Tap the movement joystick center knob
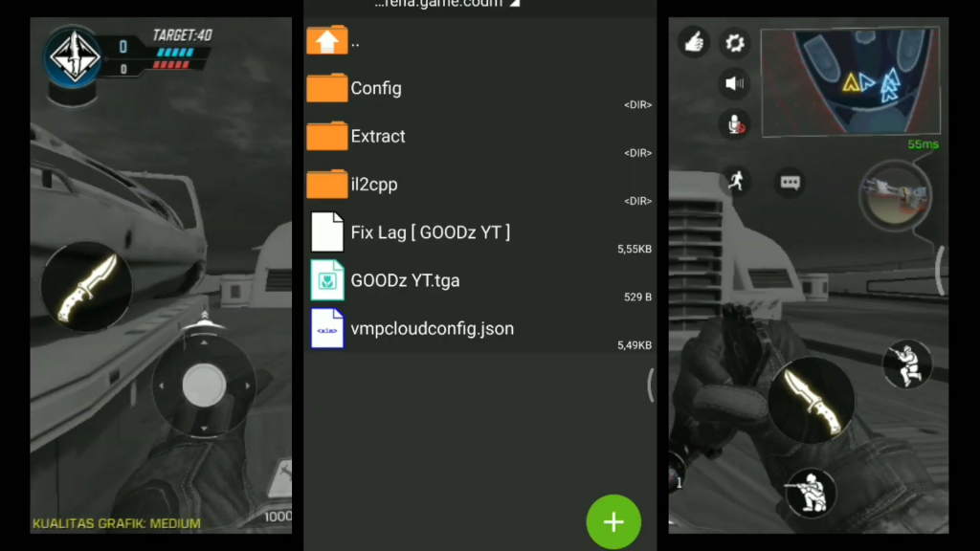Viewport: 980px width, 551px height. tap(204, 385)
